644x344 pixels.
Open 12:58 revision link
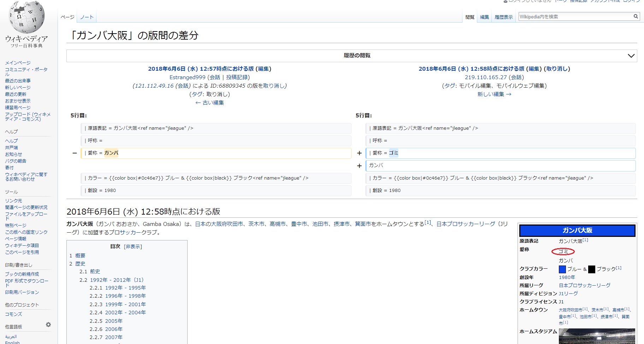point(471,69)
